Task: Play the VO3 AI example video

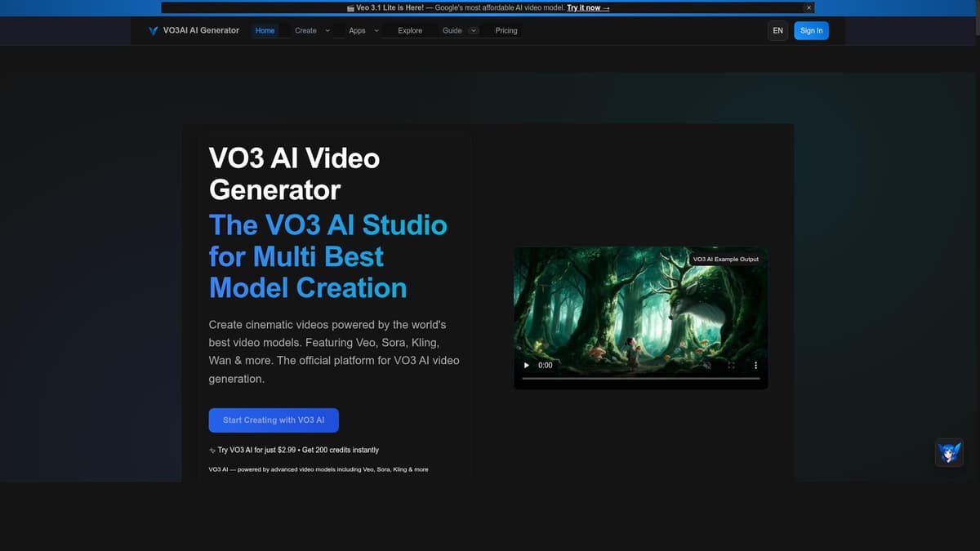Action: point(526,365)
